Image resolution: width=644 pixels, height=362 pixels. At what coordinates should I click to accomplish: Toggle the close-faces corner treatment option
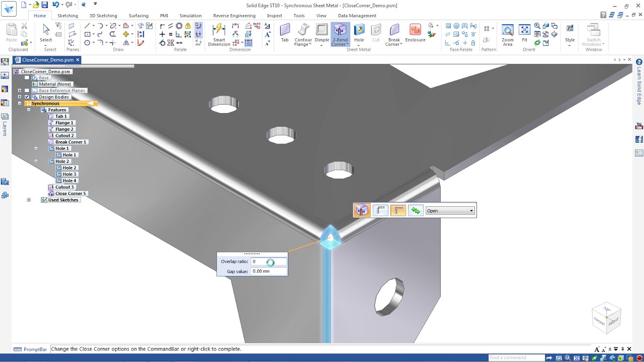pos(381,211)
